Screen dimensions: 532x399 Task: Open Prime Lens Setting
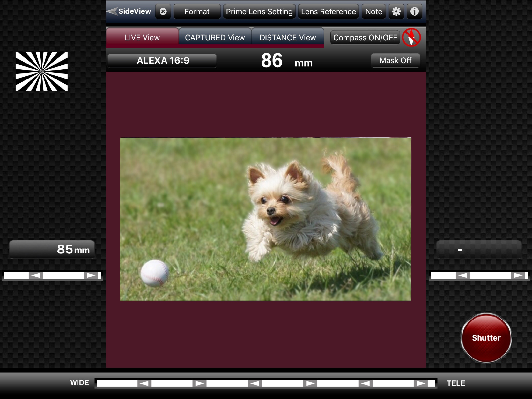[x=259, y=11]
